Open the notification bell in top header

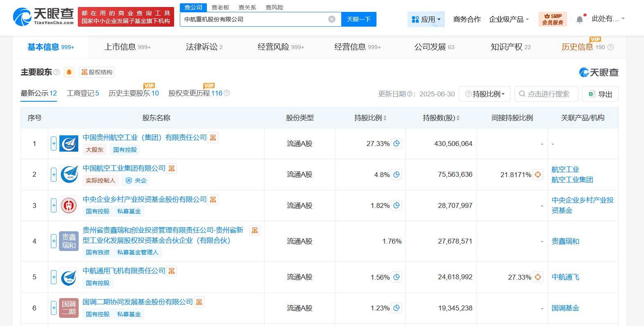coord(579,19)
